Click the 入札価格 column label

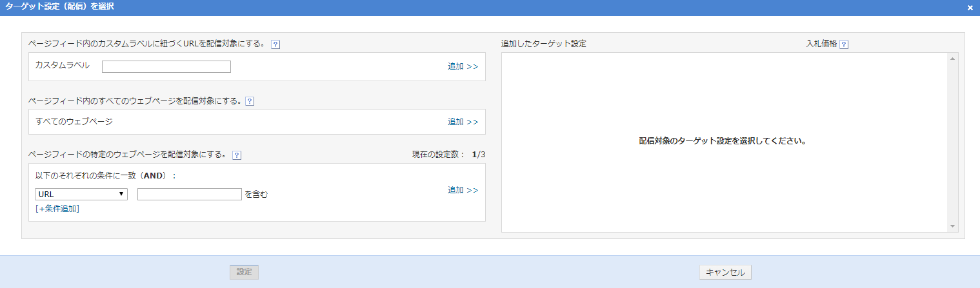[821, 44]
